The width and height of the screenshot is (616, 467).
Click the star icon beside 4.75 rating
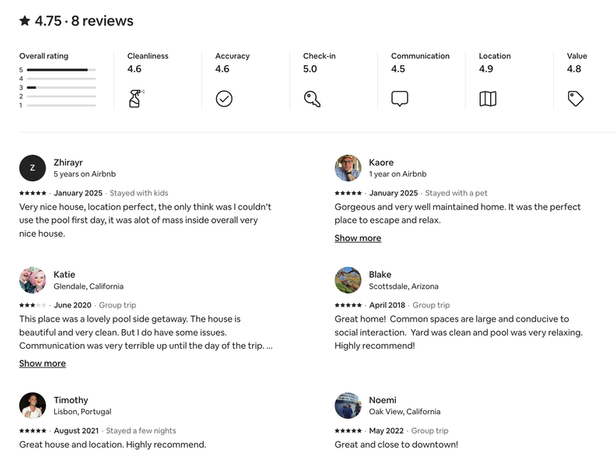point(25,21)
